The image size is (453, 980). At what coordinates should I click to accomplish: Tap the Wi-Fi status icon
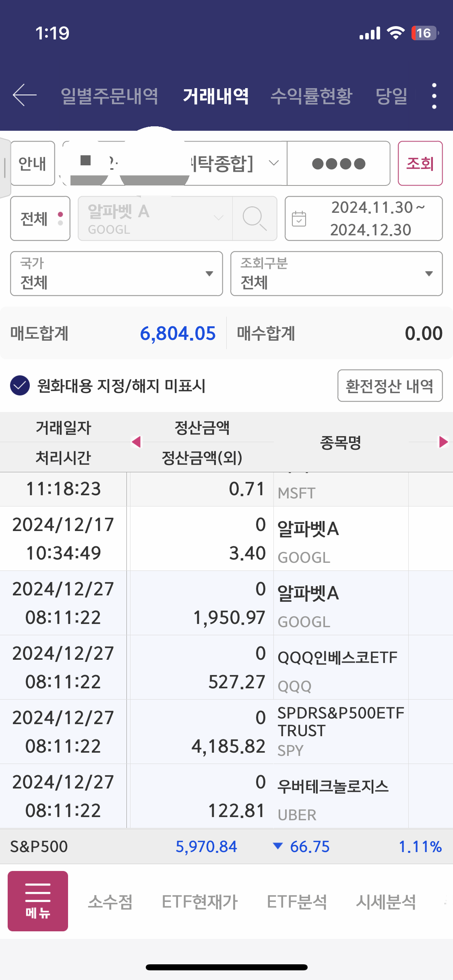[396, 33]
